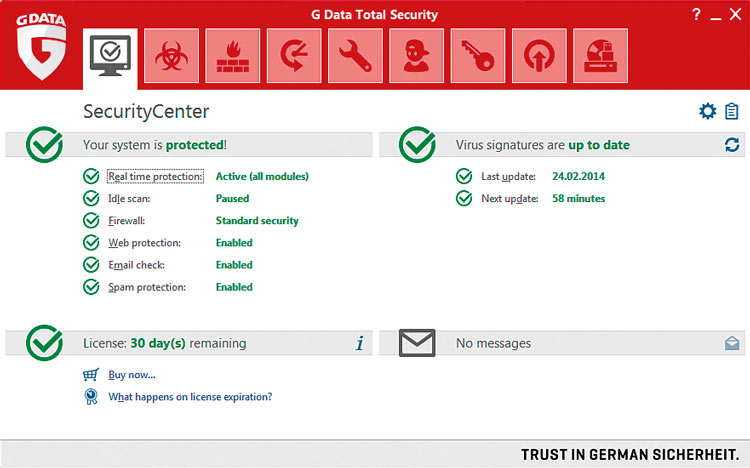This screenshot has width=750, height=468.
Task: Open the messages envelope icon at right
Action: pos(732,343)
